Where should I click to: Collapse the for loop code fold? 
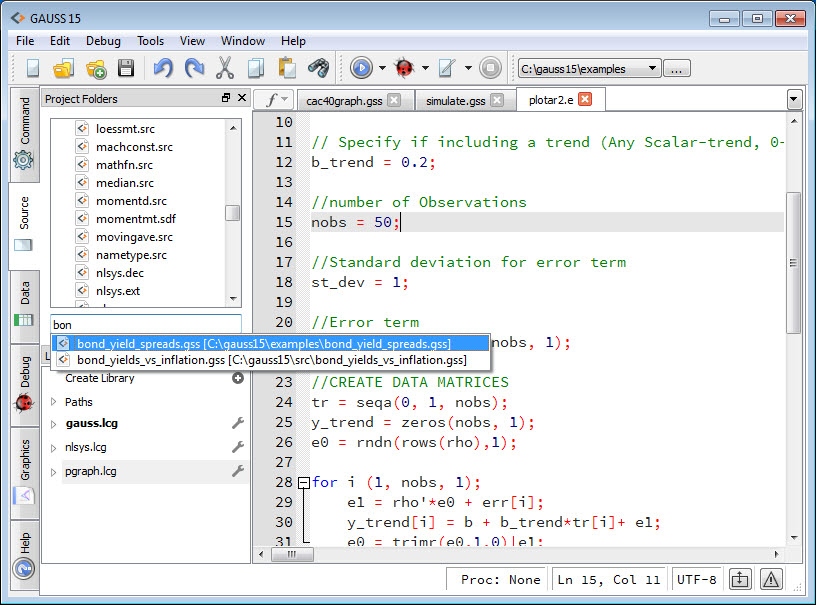[x=303, y=482]
